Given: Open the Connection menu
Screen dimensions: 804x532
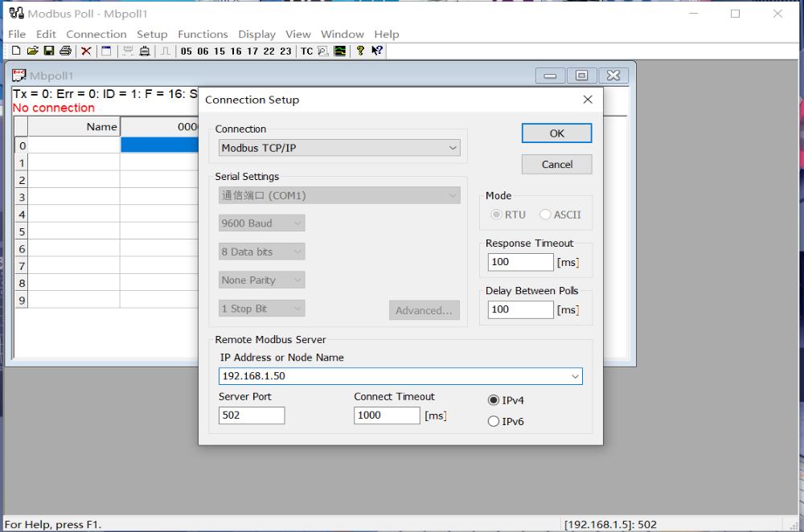Looking at the screenshot, I should (96, 35).
